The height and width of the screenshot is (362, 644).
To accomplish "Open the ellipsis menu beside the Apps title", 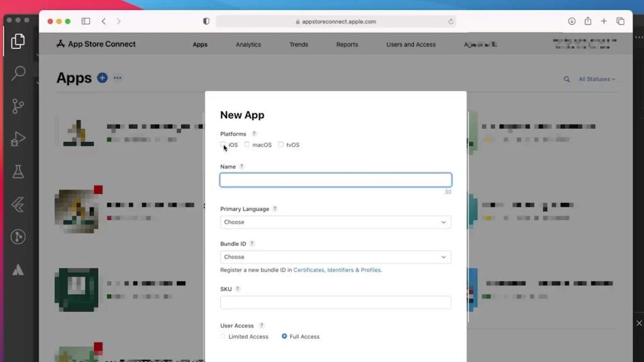I will [x=117, y=78].
